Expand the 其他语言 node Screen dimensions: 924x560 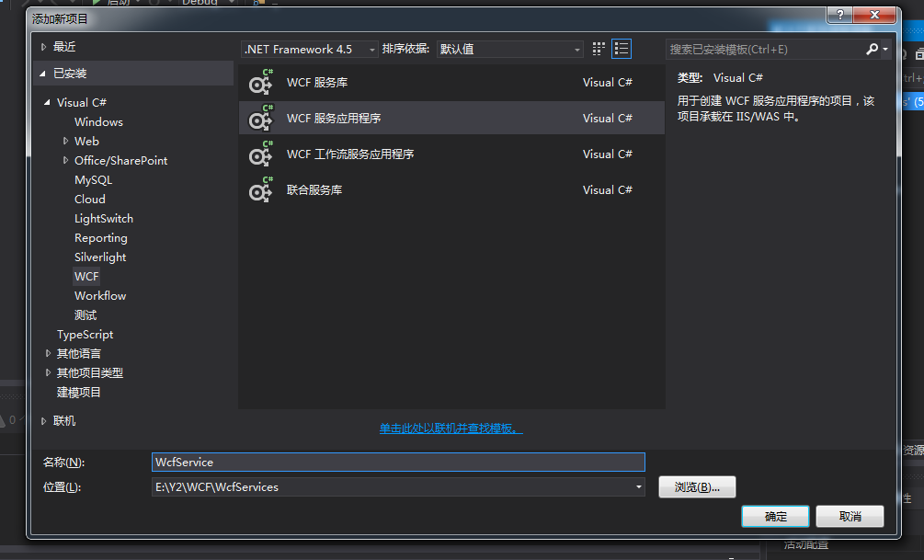(x=49, y=353)
